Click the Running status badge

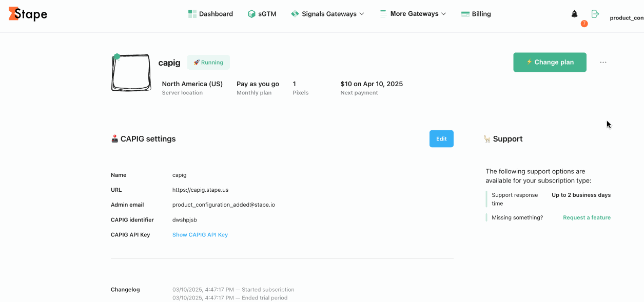pos(208,63)
